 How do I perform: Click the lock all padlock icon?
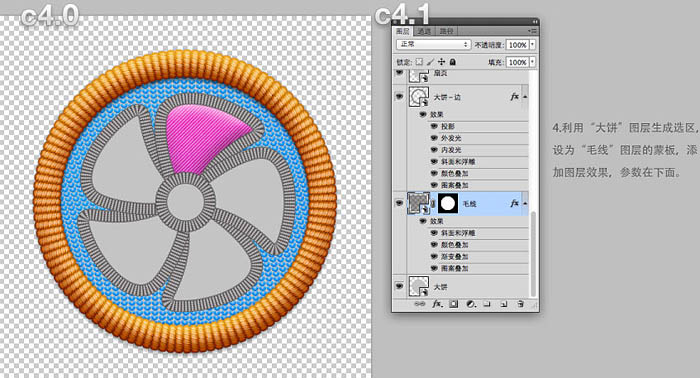pyautogui.click(x=452, y=62)
